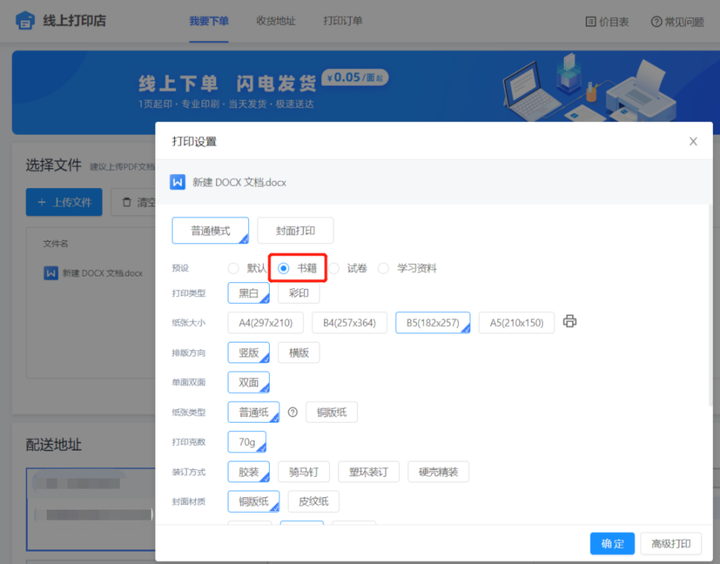Select 胶装 binding method

coord(248,472)
